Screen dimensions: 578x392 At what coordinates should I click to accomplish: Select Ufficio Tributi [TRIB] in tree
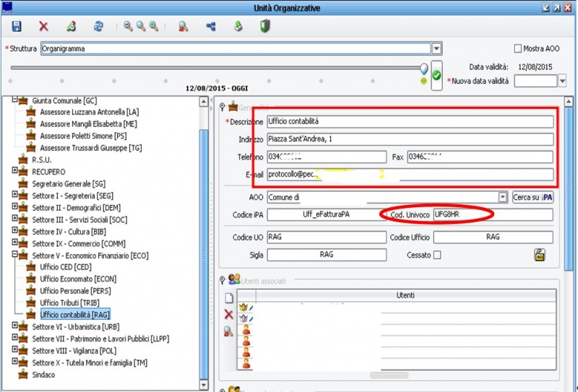point(68,302)
